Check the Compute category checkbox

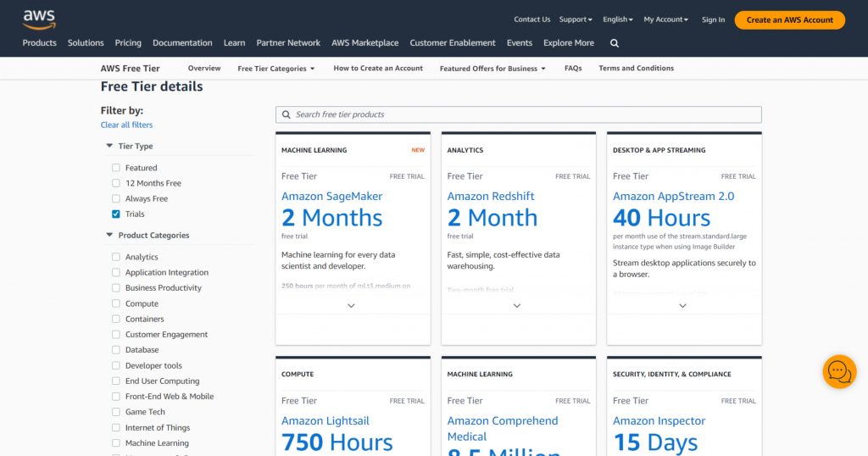(x=115, y=303)
